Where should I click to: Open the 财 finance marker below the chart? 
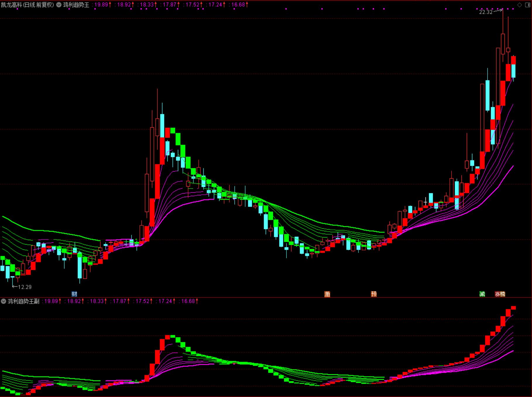coord(74,294)
